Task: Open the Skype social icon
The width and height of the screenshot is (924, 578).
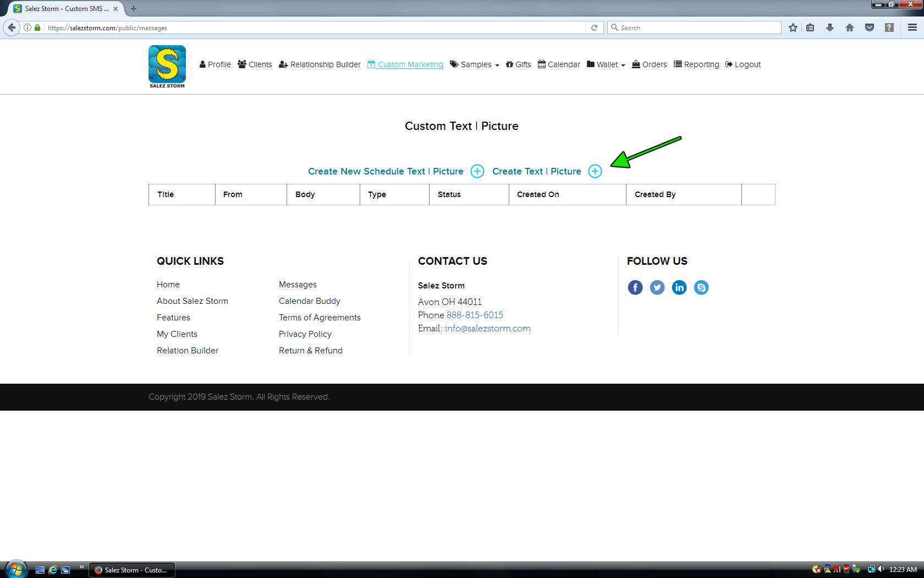Action: tap(701, 287)
